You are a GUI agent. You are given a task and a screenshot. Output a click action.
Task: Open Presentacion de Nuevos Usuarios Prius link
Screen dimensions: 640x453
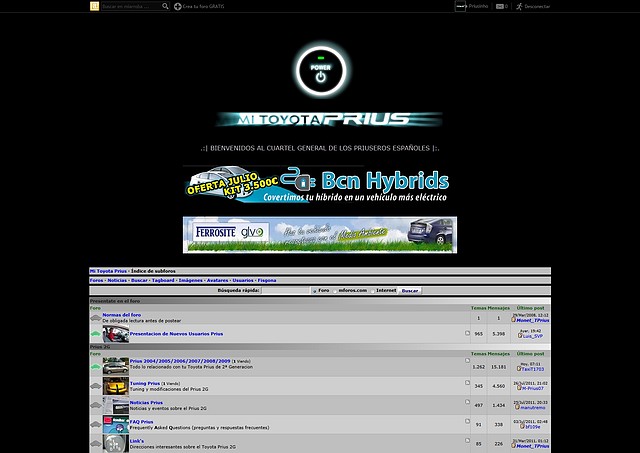[x=176, y=334]
